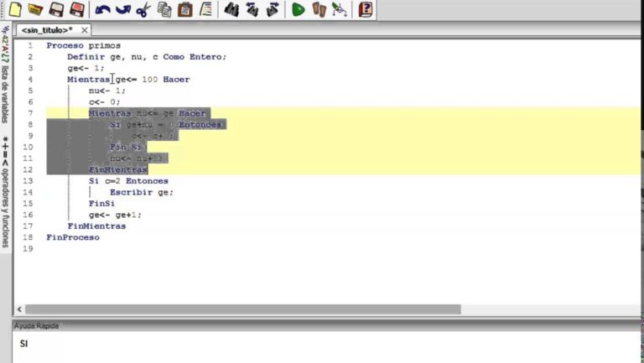
Task: Undo the last edit
Action: (102, 10)
